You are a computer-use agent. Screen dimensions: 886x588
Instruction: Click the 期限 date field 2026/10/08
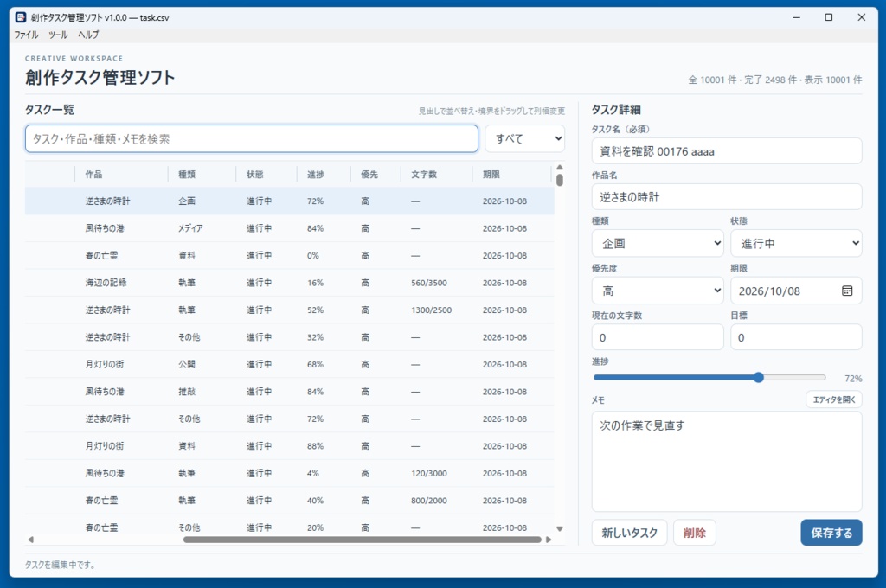coord(796,291)
